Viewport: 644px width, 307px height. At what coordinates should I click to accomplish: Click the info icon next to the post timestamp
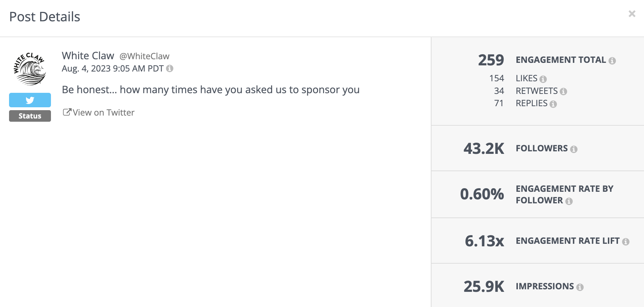point(170,68)
